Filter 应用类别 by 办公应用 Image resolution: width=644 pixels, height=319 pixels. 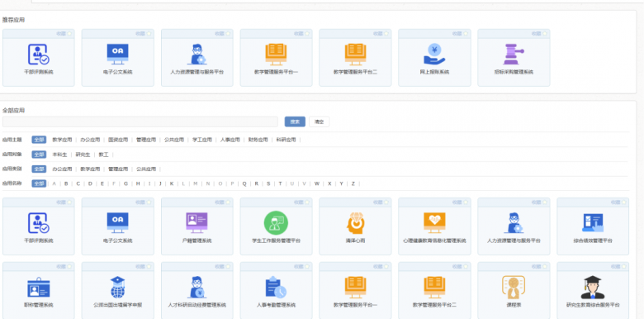click(x=62, y=169)
